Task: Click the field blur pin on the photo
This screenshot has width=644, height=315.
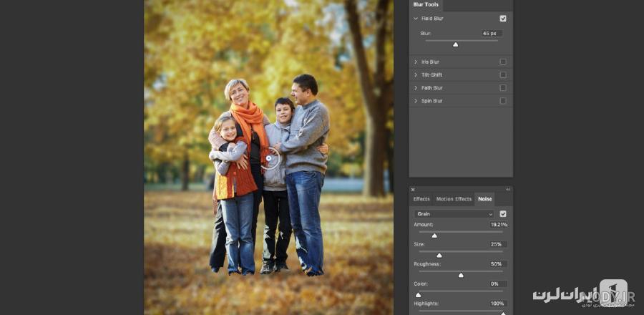Action: (268, 158)
